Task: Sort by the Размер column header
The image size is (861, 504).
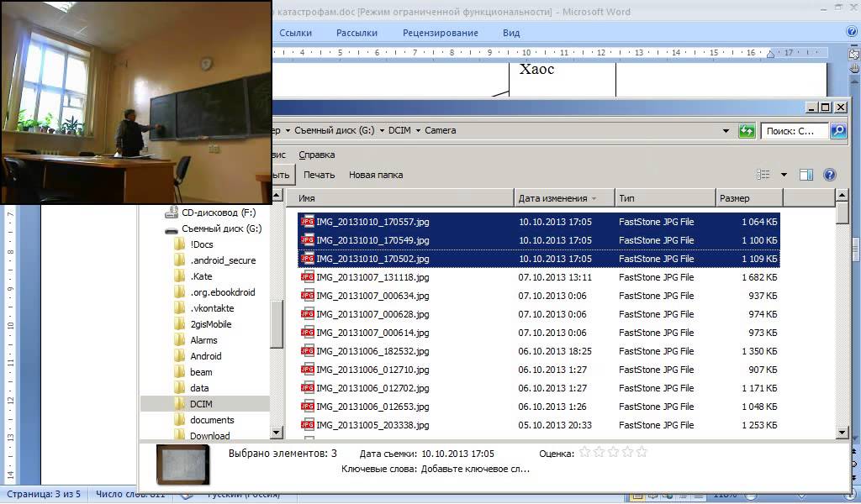Action: [749, 198]
